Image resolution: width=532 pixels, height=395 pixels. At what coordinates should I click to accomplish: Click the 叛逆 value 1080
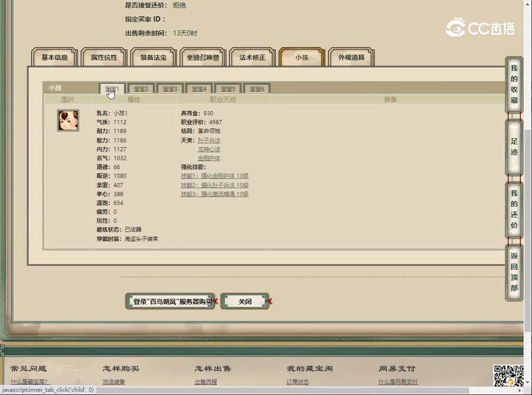pos(120,176)
